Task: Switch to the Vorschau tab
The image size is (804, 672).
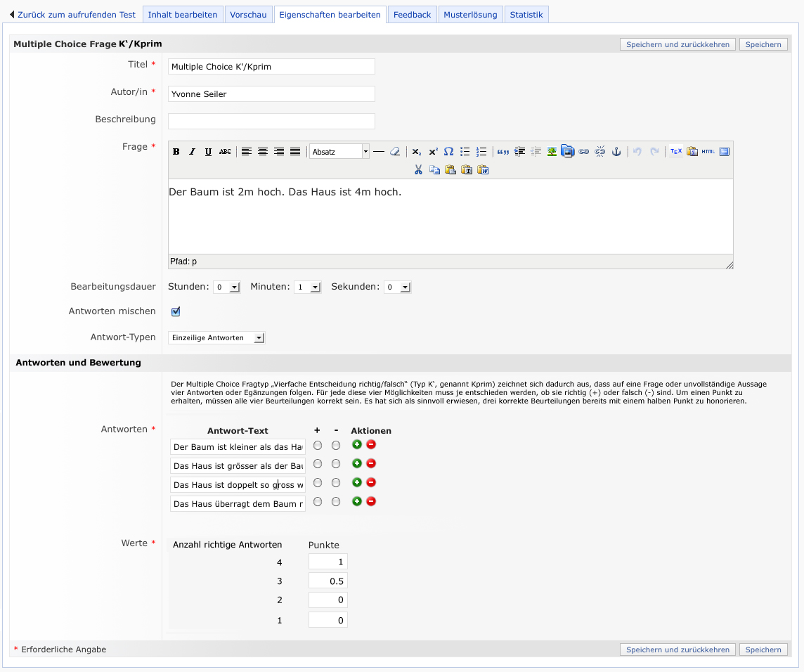Action: click(248, 15)
